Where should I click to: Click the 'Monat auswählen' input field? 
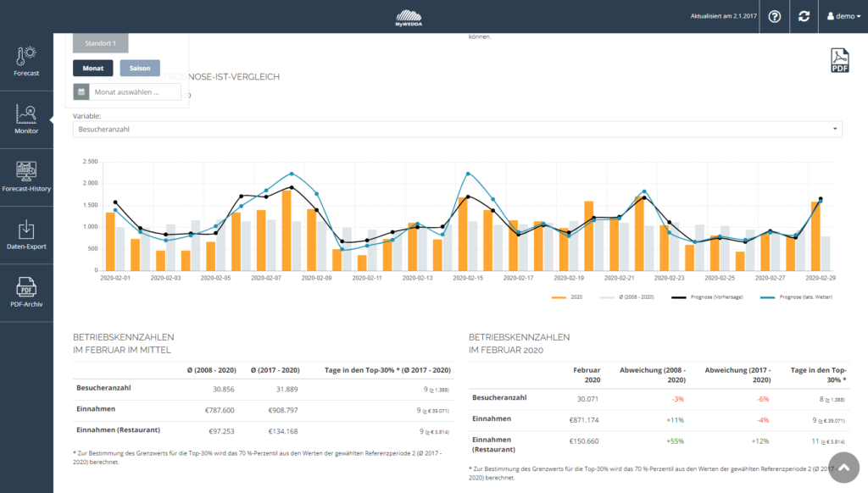tap(135, 91)
